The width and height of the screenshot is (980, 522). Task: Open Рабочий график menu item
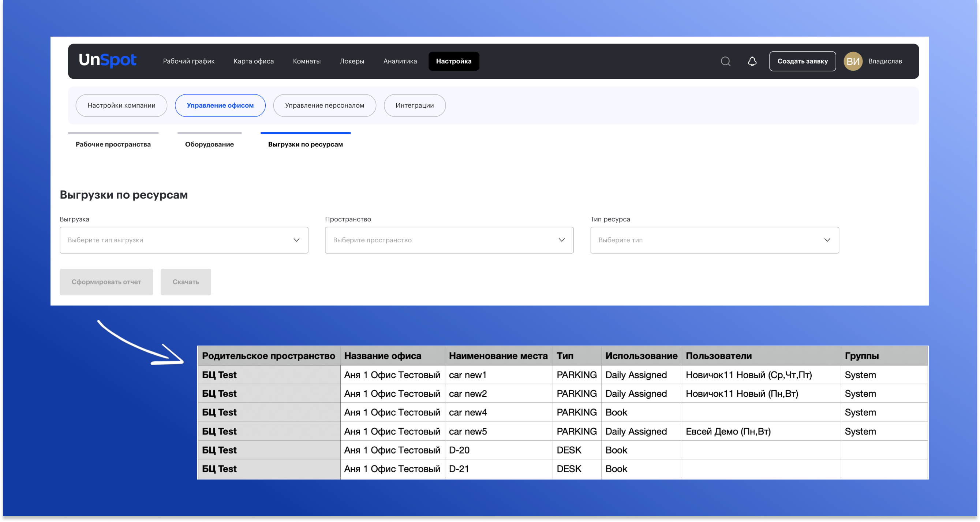pos(189,61)
